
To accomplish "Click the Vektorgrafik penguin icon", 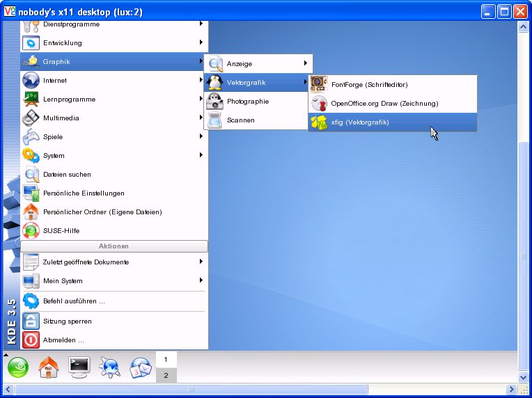I will (214, 82).
